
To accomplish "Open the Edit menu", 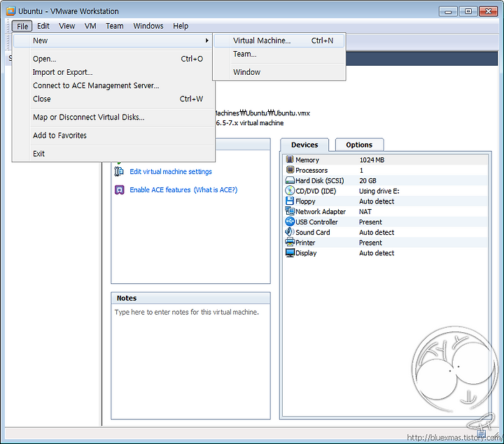I will click(43, 26).
